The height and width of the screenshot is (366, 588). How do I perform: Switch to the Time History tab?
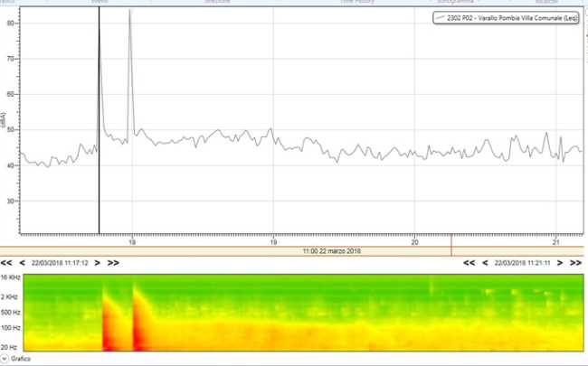point(357,3)
